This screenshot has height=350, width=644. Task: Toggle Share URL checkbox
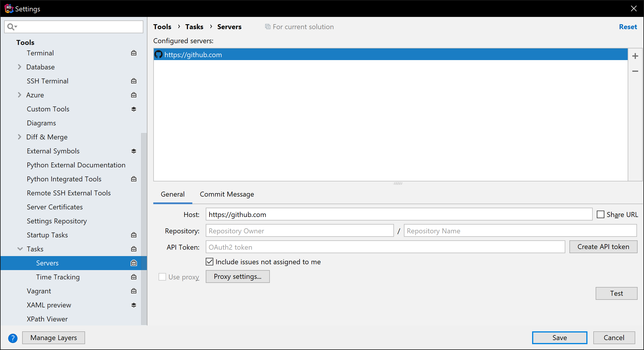pos(600,215)
